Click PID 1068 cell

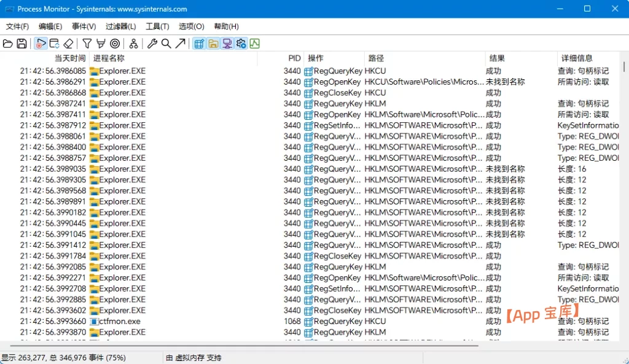point(292,321)
